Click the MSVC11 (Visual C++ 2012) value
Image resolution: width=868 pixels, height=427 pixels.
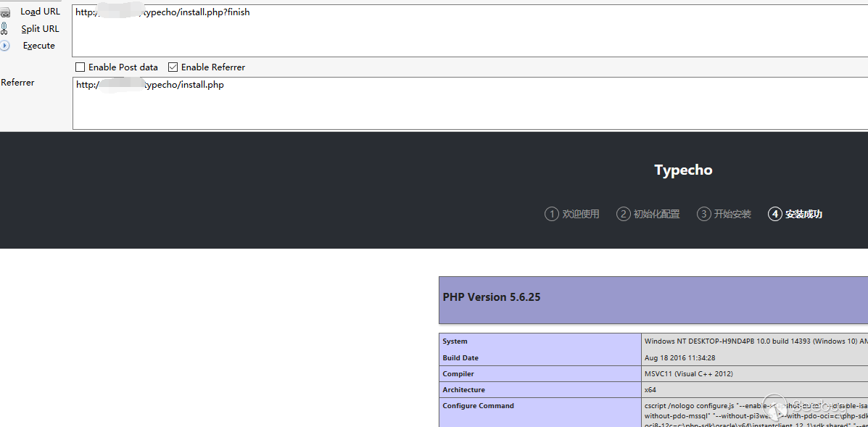pyautogui.click(x=689, y=374)
